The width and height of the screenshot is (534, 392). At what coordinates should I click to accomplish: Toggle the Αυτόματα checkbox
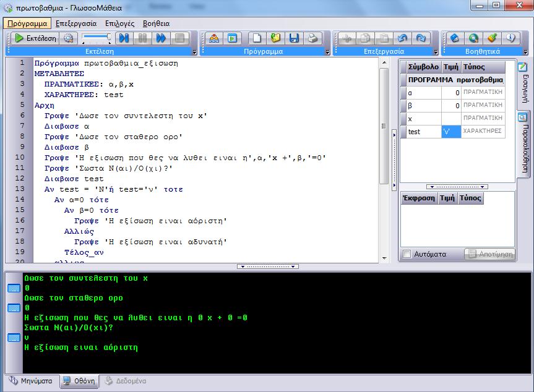tap(407, 254)
